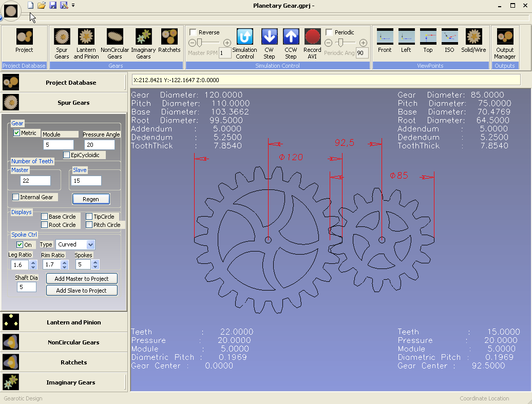The height and width of the screenshot is (404, 532).
Task: Decrease Rim Ratio with down arrow
Action: [x=65, y=267]
